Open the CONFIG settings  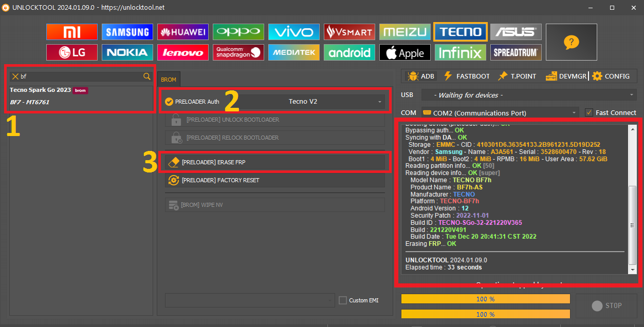[x=611, y=76]
